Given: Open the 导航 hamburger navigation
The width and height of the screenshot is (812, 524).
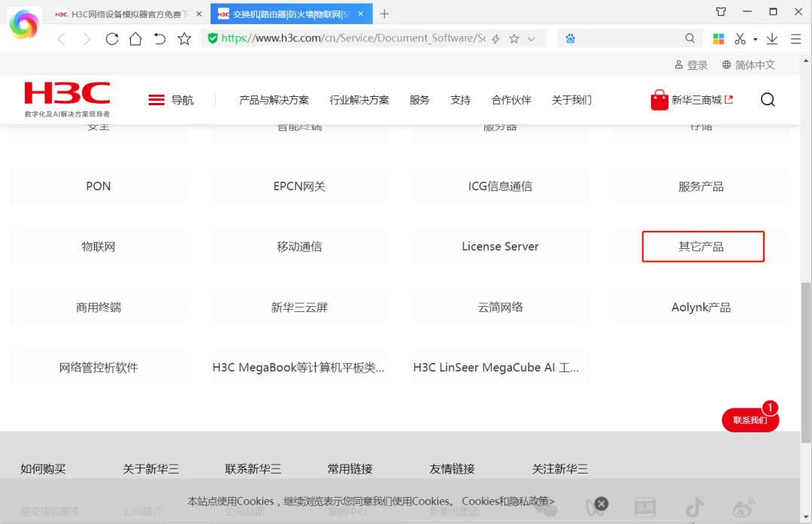Looking at the screenshot, I should 171,100.
